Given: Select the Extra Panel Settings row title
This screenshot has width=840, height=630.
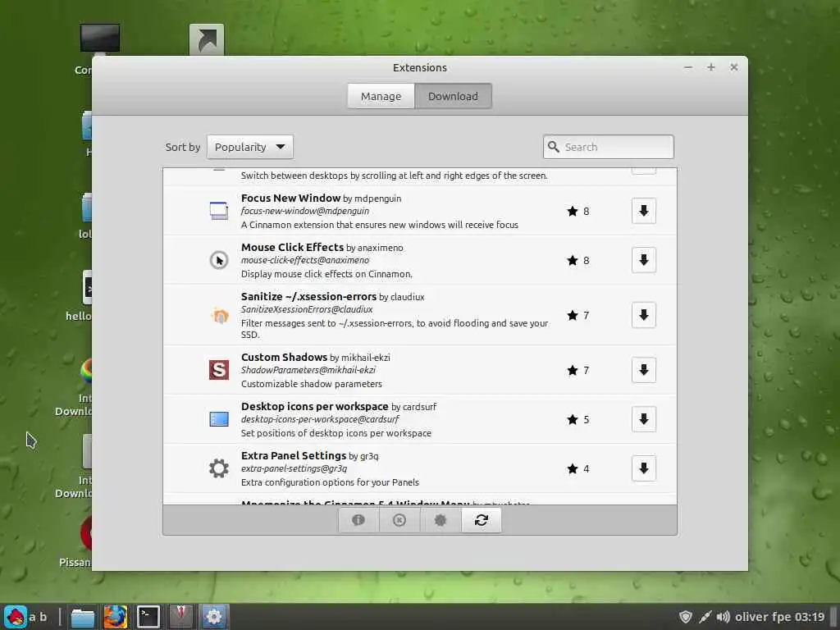Looking at the screenshot, I should pos(294,455).
